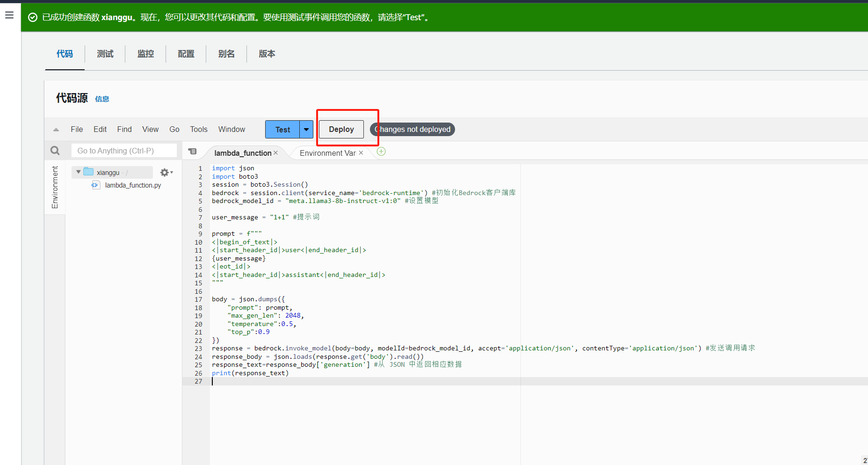The width and height of the screenshot is (868, 465).
Task: Click line number 17 in the gutter
Action: tap(198, 299)
